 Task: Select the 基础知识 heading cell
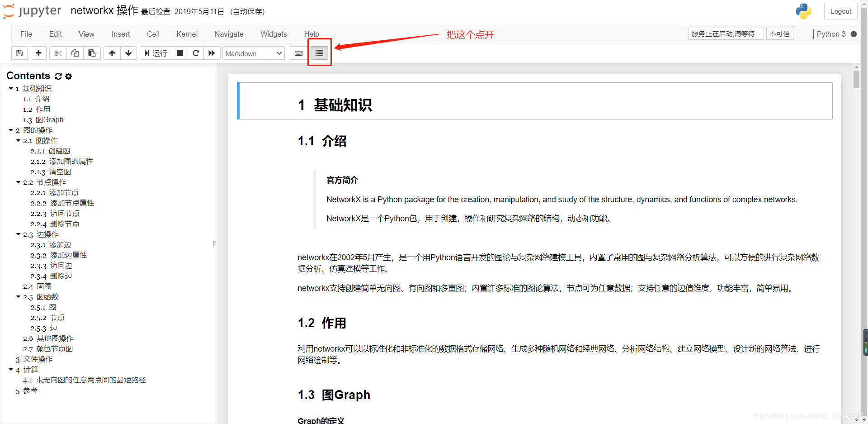point(535,101)
